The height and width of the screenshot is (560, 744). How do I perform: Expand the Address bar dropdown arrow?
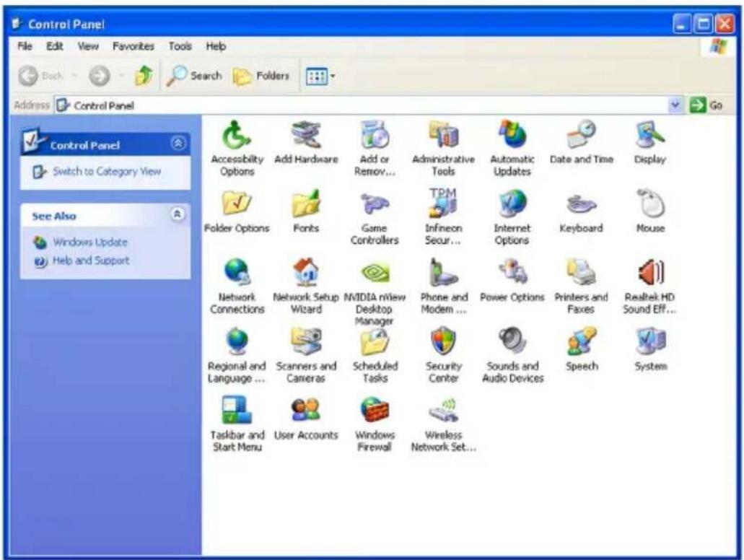(x=675, y=105)
